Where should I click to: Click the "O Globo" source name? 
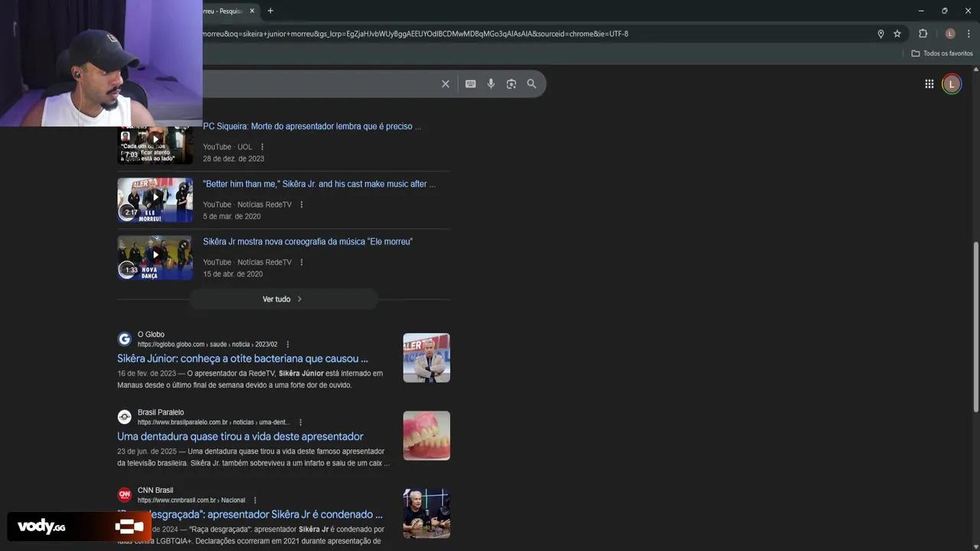pos(151,334)
